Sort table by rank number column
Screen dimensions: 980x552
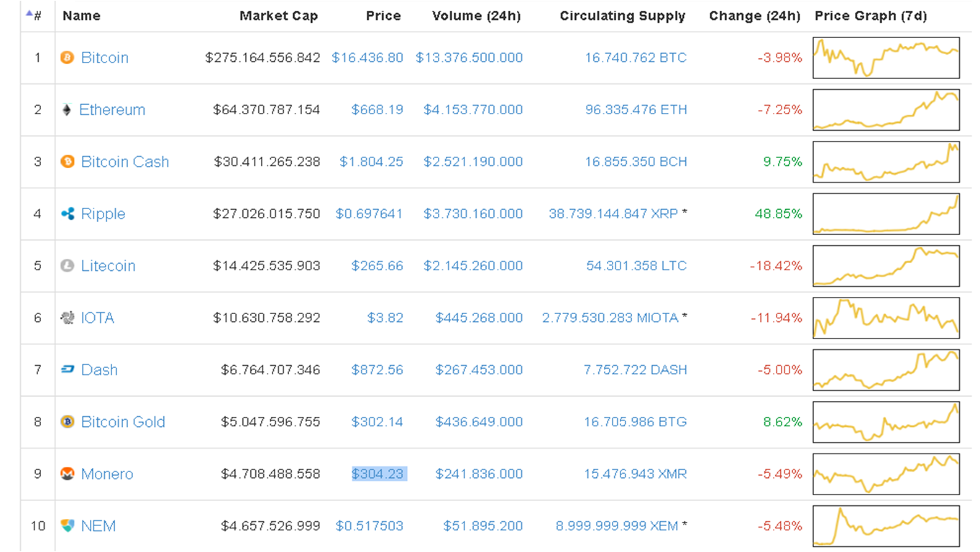(34, 15)
